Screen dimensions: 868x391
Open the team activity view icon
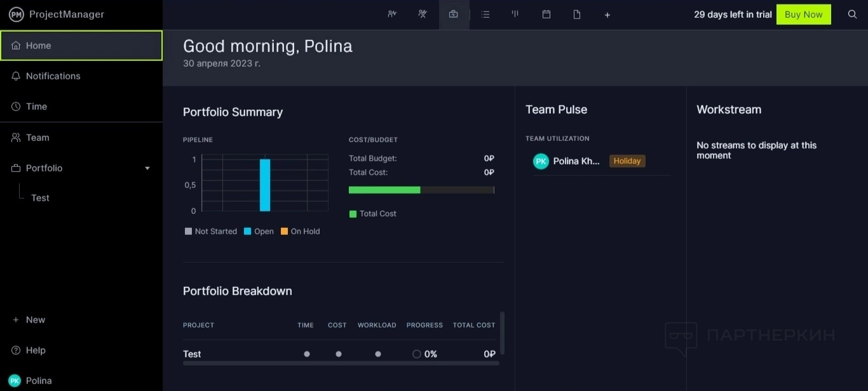coord(423,15)
